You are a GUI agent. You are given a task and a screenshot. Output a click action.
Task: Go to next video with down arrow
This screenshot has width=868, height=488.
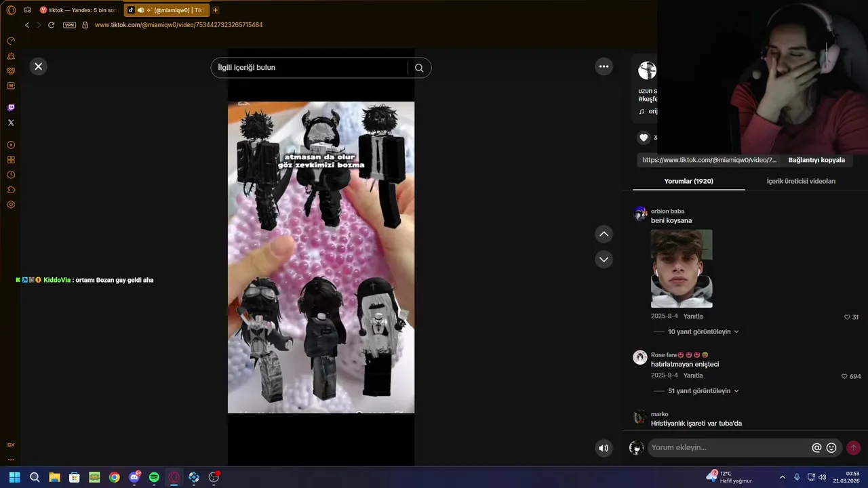[604, 260]
